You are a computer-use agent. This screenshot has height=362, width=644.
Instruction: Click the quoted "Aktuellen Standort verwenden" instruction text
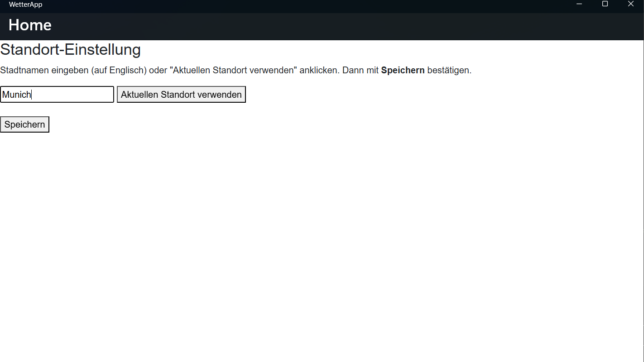[233, 70]
